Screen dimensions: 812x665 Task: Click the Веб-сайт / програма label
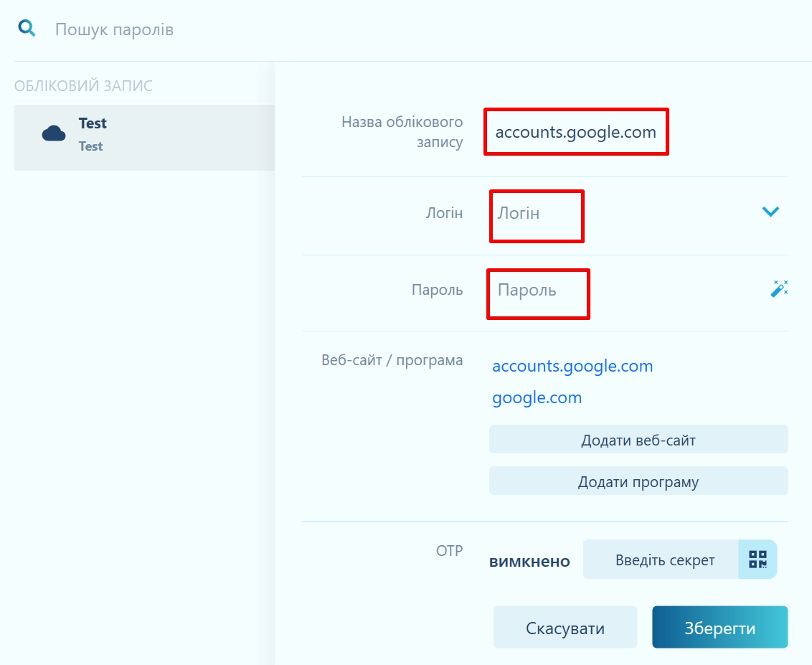[392, 360]
